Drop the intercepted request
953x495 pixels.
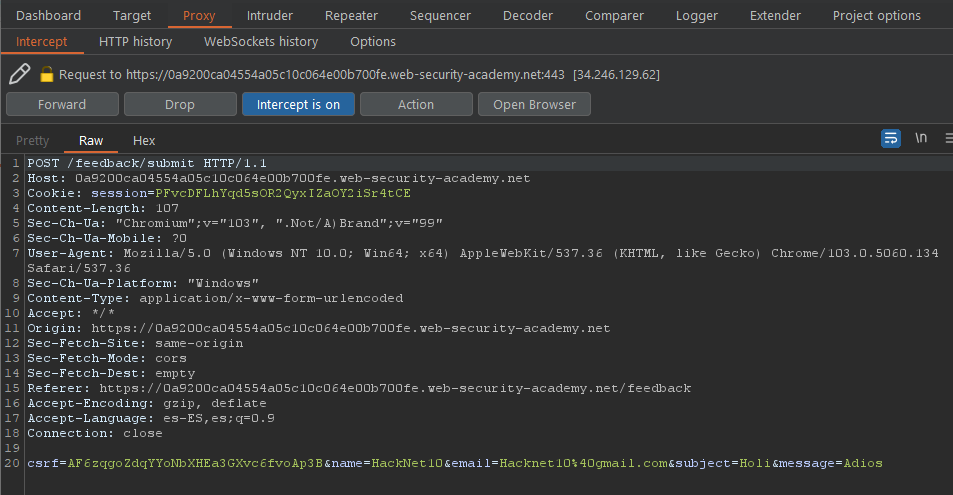click(x=180, y=104)
